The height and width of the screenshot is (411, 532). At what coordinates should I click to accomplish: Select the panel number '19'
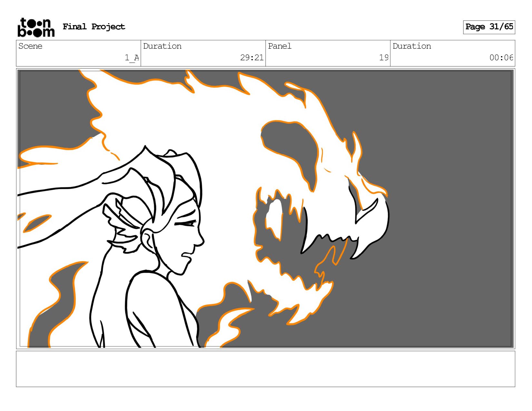(x=384, y=58)
